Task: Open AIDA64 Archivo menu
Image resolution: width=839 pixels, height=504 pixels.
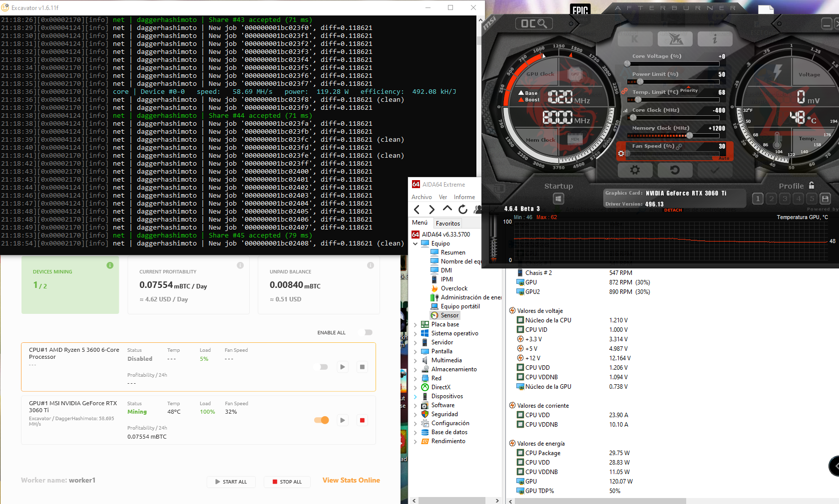Action: pos(421,197)
